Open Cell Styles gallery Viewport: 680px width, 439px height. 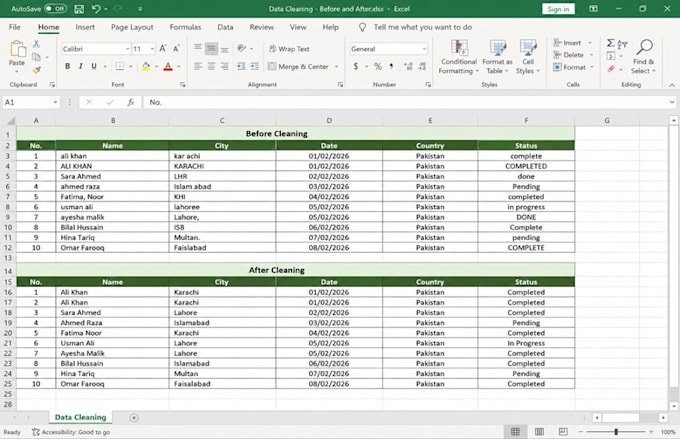(528, 57)
